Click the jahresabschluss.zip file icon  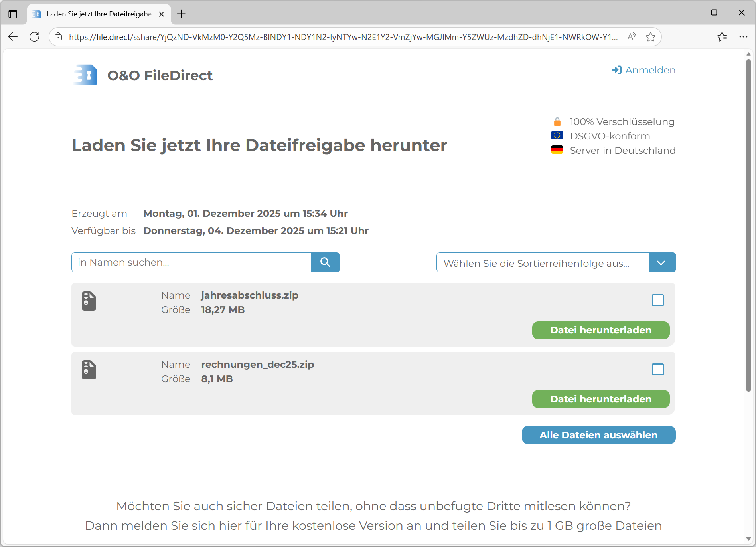click(x=89, y=301)
